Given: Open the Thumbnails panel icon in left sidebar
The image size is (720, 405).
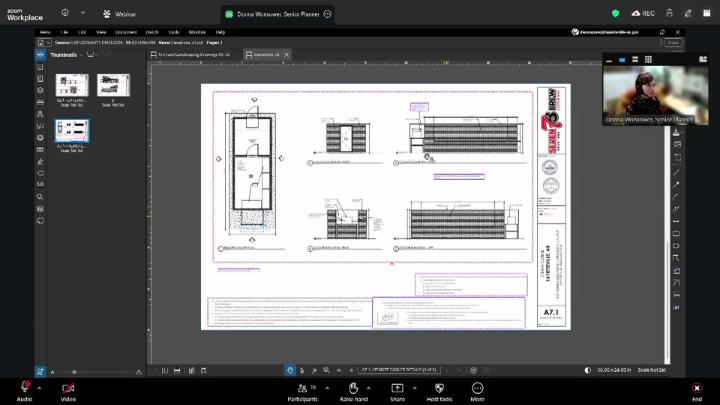Looking at the screenshot, I should point(40,55).
